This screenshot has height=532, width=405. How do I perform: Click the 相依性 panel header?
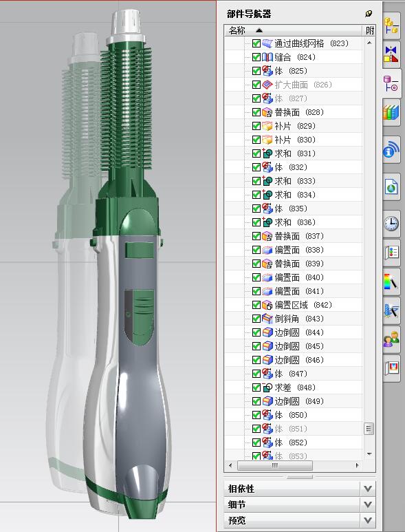[300, 489]
